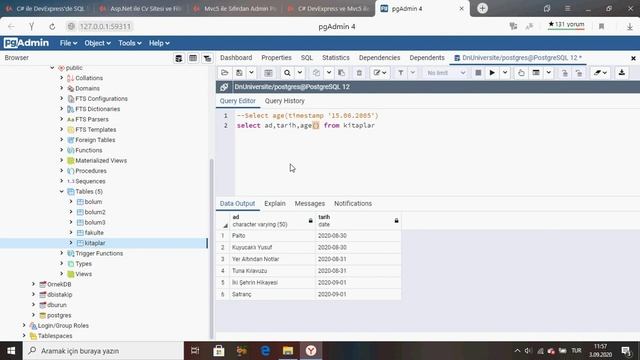Open Find options dropdown arrow

coord(300,73)
